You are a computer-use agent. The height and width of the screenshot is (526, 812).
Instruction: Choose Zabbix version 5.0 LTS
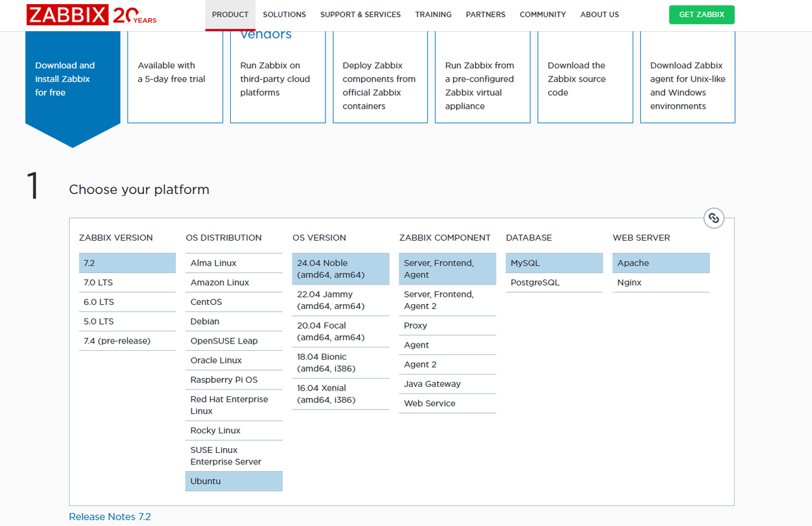127,322
